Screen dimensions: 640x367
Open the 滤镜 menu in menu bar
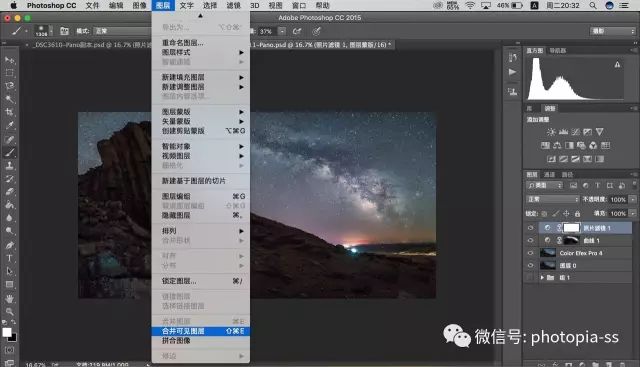233,5
